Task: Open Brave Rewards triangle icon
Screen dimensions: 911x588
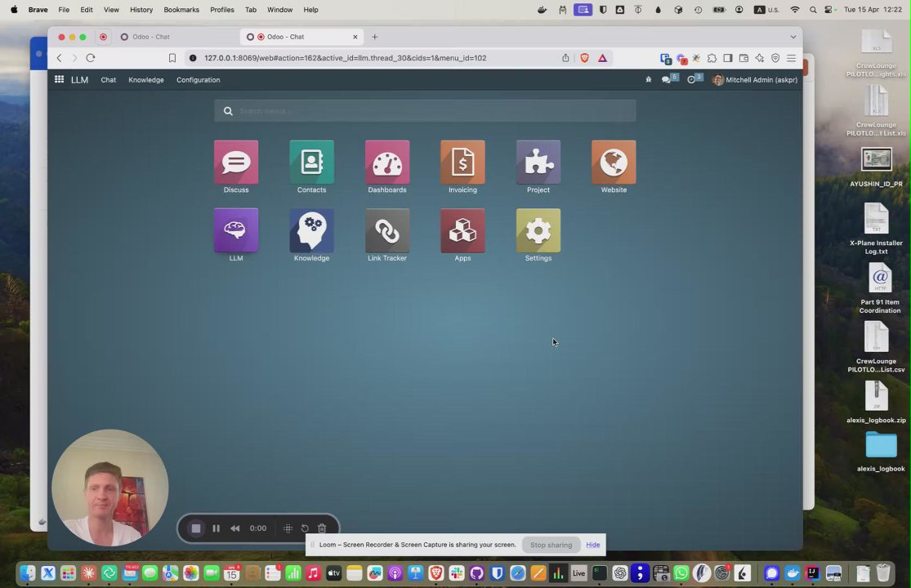Action: point(602,57)
